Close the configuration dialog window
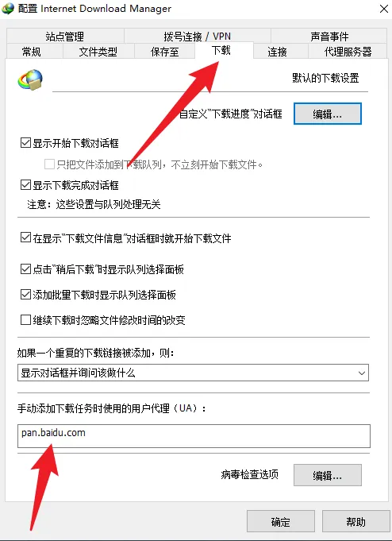Image resolution: width=392 pixels, height=541 pixels. 384,9
